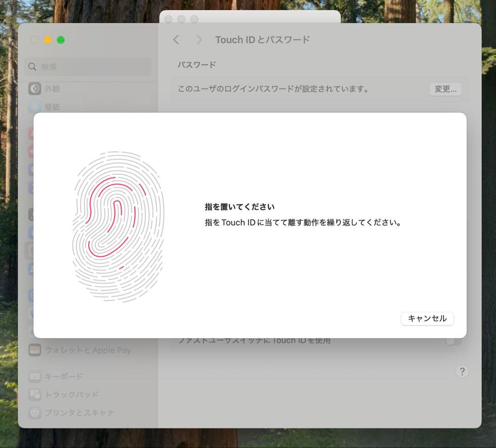496x448 pixels.
Task: Click the background window's title bar
Action: [x=266, y=18]
